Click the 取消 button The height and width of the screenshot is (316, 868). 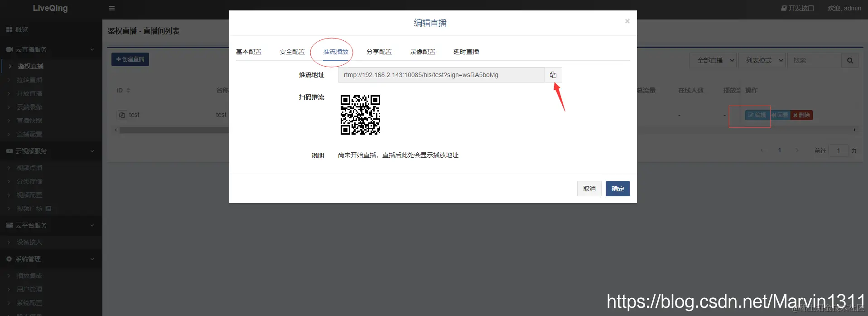pyautogui.click(x=589, y=189)
